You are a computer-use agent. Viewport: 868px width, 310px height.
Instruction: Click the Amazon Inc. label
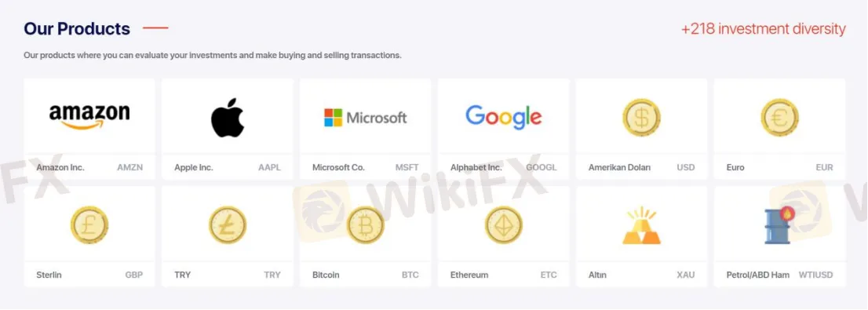coord(60,167)
